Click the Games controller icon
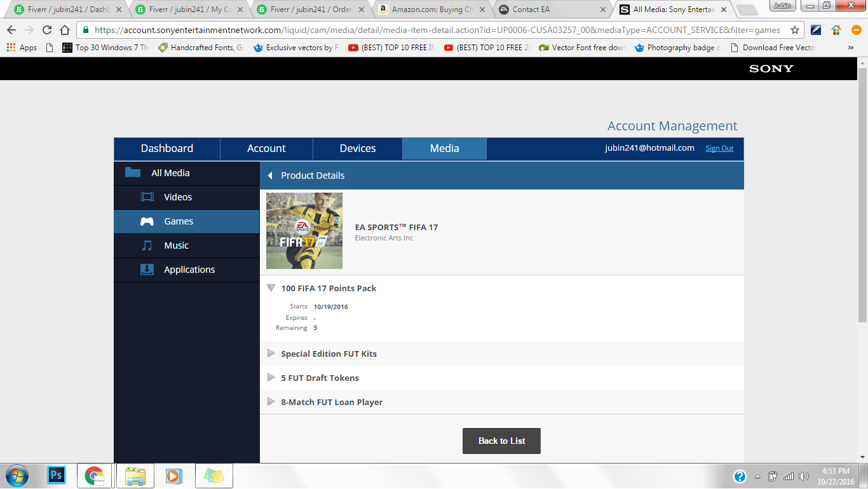 click(x=147, y=221)
